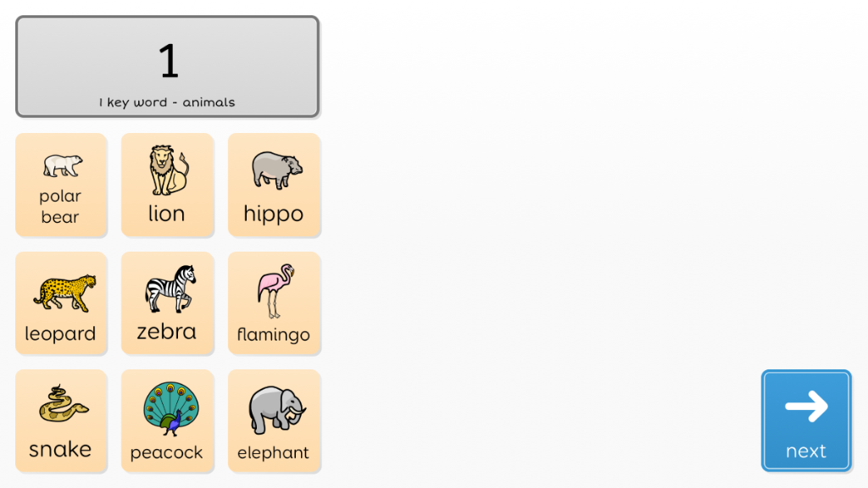Image resolution: width=868 pixels, height=488 pixels.
Task: Choose the hippo symbol card
Action: tap(274, 185)
